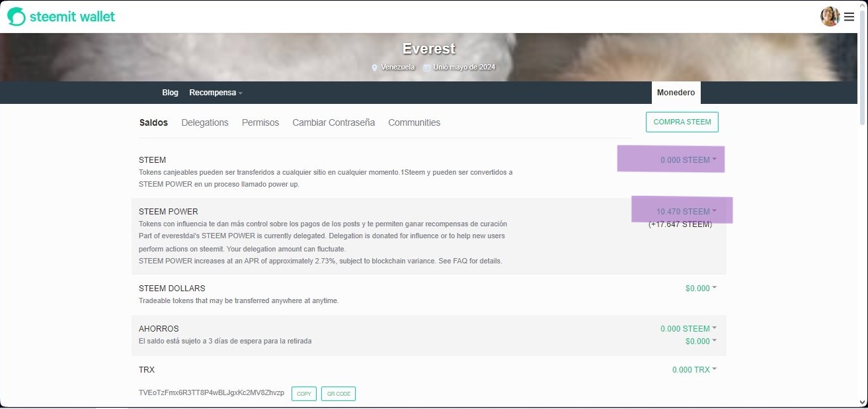Switch to the Saldos tab
The height and width of the screenshot is (409, 868).
[x=153, y=122]
